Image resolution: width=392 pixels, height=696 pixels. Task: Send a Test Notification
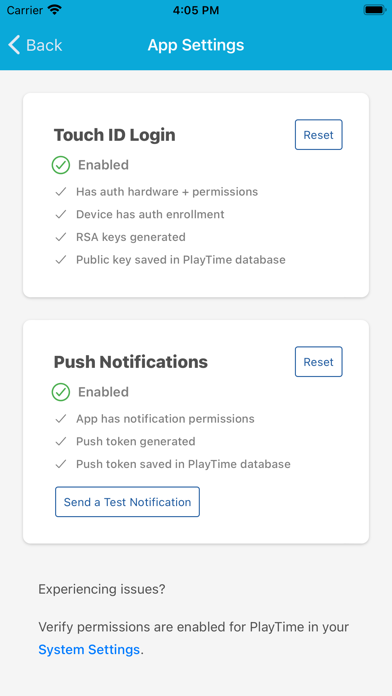pos(127,502)
